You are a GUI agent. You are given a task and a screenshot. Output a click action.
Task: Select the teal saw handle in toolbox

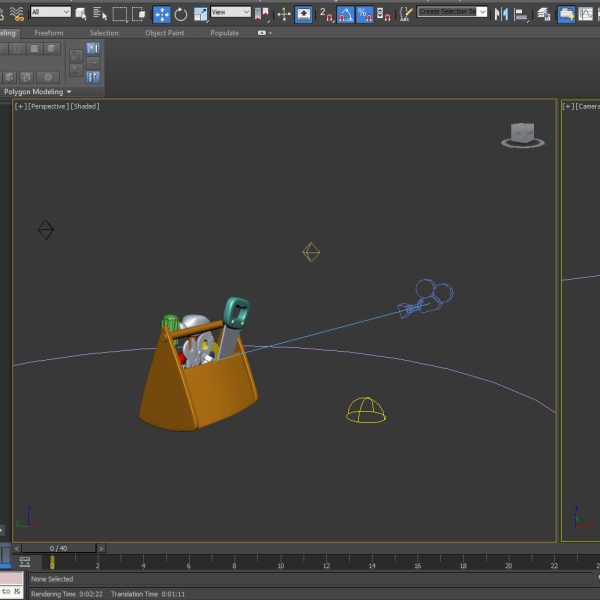click(x=236, y=312)
